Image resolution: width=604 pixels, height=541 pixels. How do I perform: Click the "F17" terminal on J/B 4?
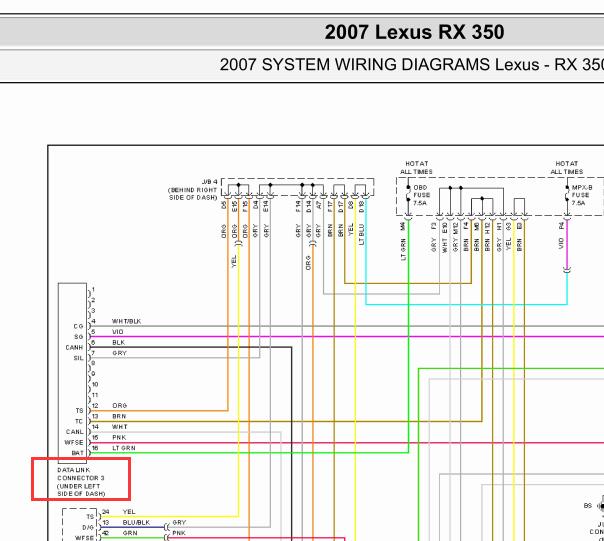coord(330,207)
